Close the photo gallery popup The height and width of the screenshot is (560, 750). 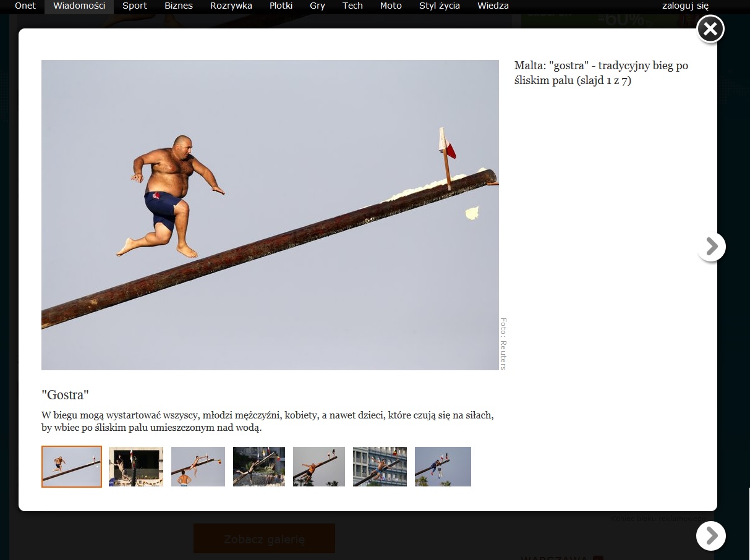tap(710, 29)
